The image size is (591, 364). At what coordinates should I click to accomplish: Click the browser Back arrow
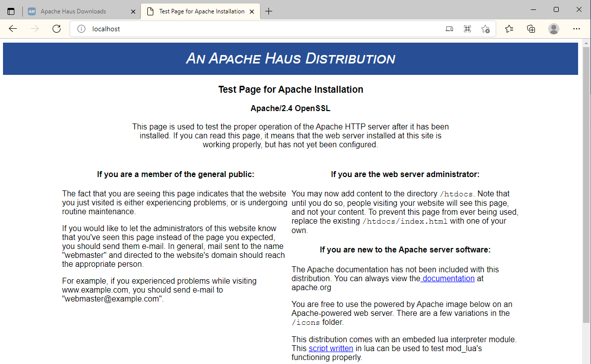coord(13,29)
